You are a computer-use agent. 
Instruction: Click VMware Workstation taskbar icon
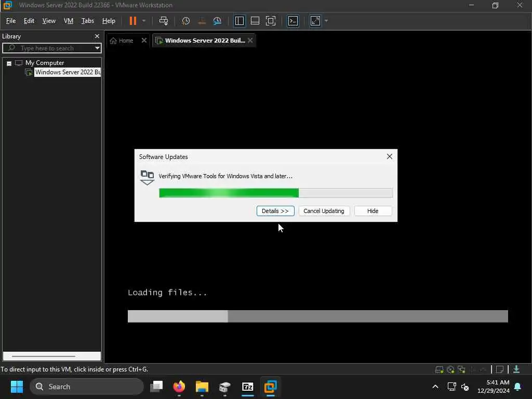270,387
